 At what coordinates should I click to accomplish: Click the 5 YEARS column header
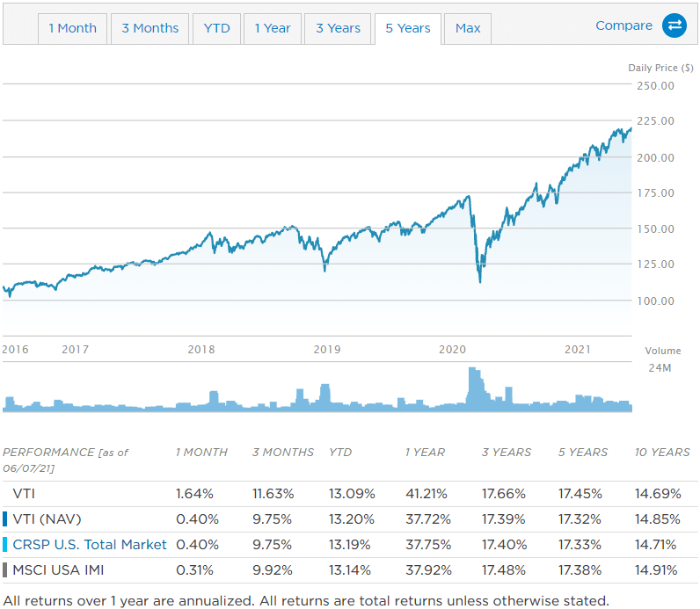pyautogui.click(x=582, y=453)
